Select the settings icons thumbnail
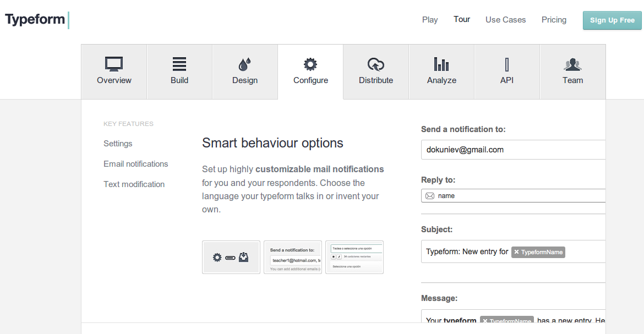The width and height of the screenshot is (644, 334). point(231,257)
